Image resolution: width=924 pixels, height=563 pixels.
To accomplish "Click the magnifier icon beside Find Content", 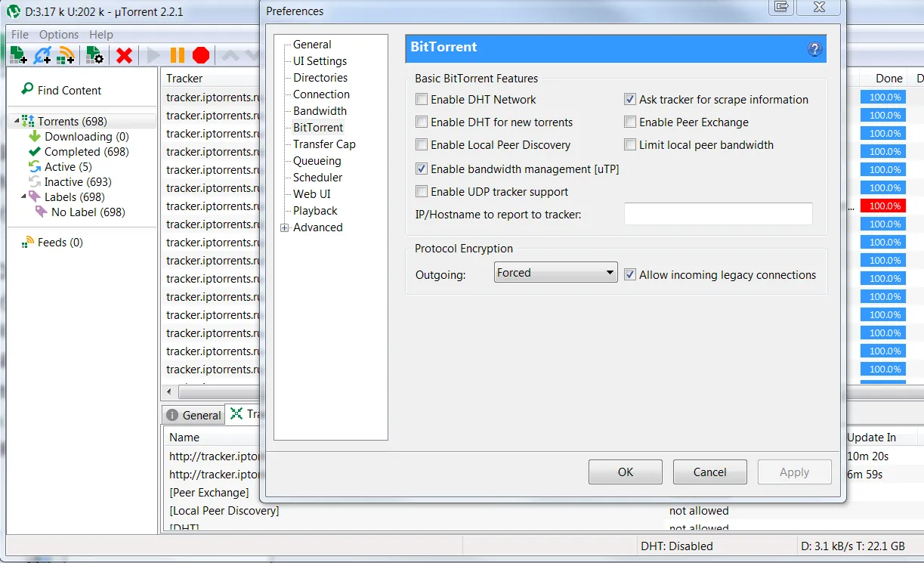I will [28, 89].
